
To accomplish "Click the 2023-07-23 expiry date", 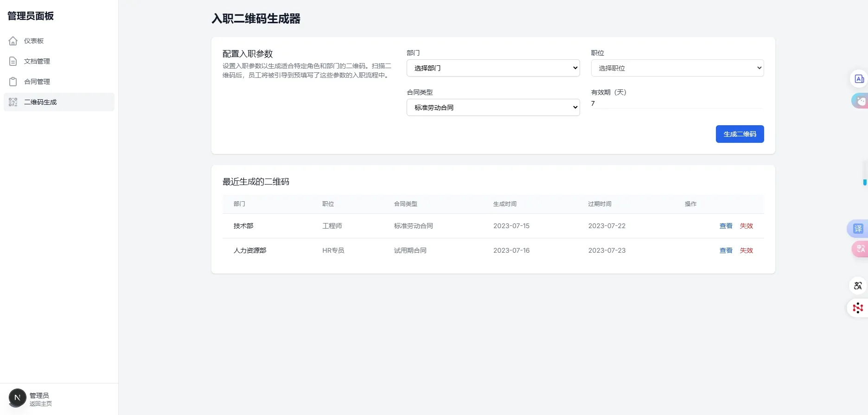I will coord(607,250).
